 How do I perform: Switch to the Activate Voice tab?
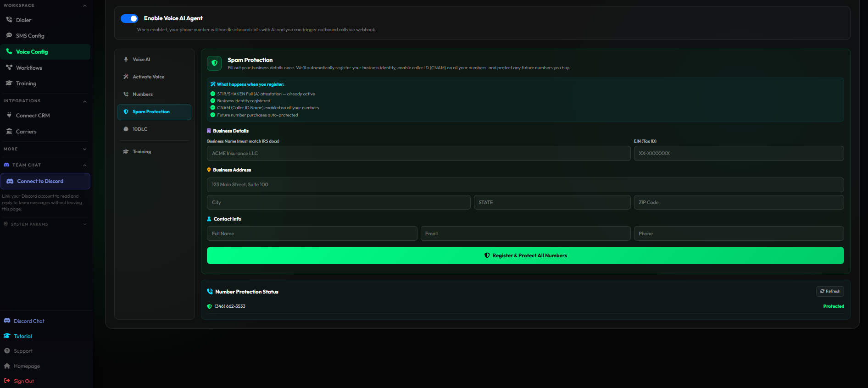pos(148,77)
